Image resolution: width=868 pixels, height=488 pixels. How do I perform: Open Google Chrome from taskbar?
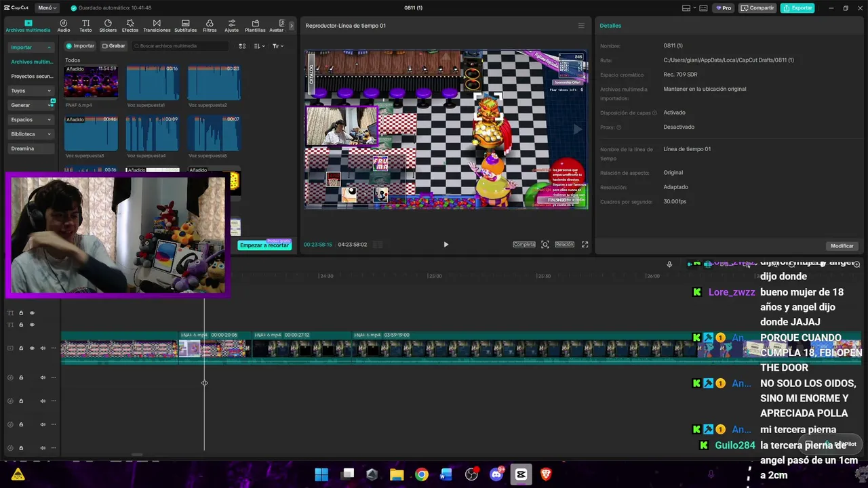click(422, 474)
